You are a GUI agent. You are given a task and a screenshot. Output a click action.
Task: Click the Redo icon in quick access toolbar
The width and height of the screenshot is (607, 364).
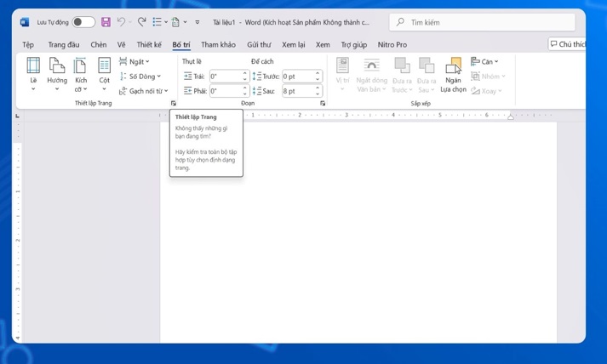(x=141, y=22)
